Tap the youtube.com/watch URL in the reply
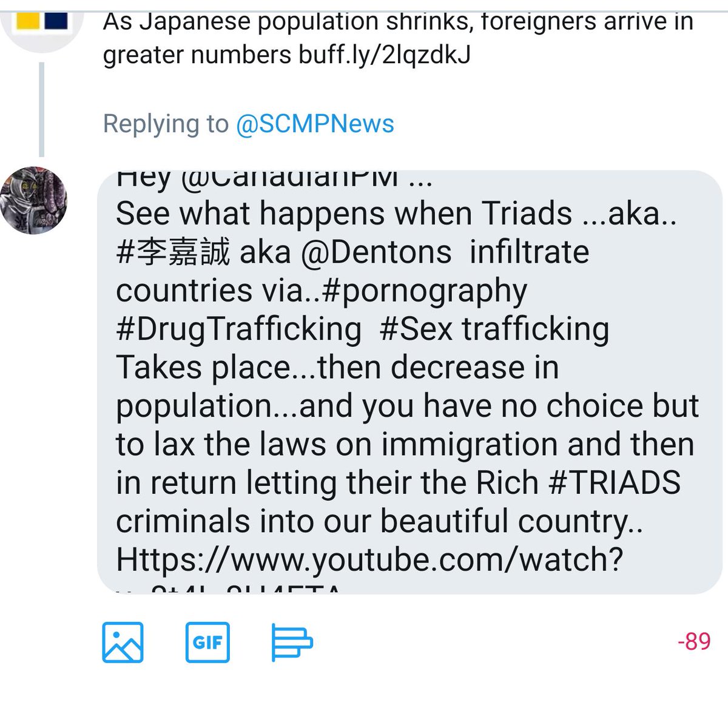The height and width of the screenshot is (722, 728). [x=369, y=561]
